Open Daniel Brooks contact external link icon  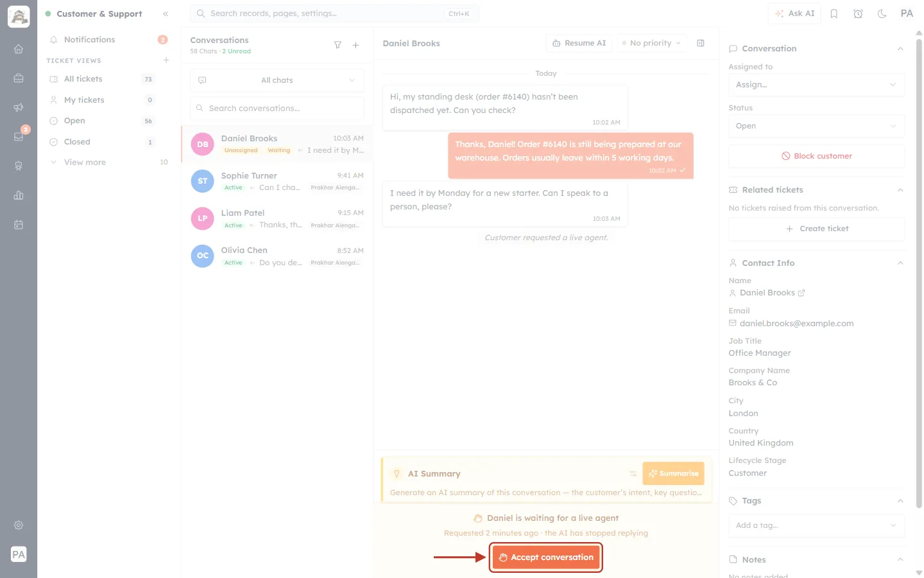[801, 293]
